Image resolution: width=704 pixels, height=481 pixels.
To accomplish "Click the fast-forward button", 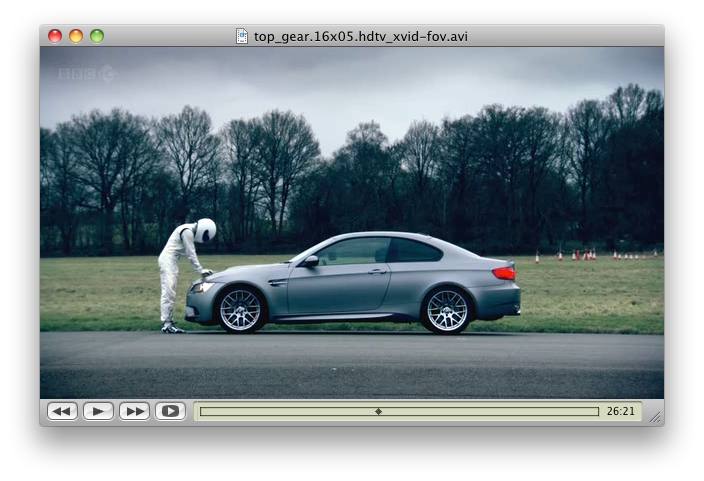I will click(x=134, y=411).
